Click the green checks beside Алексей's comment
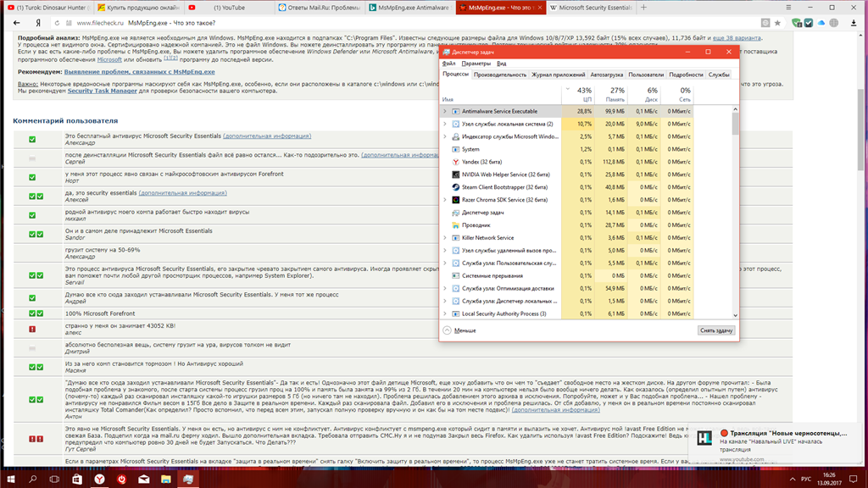The height and width of the screenshot is (488, 868). (x=36, y=197)
